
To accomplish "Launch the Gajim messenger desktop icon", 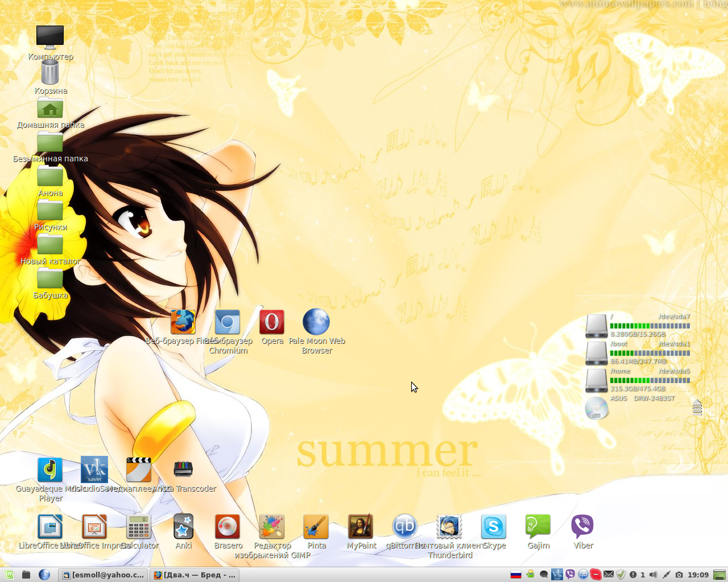I will point(538,527).
